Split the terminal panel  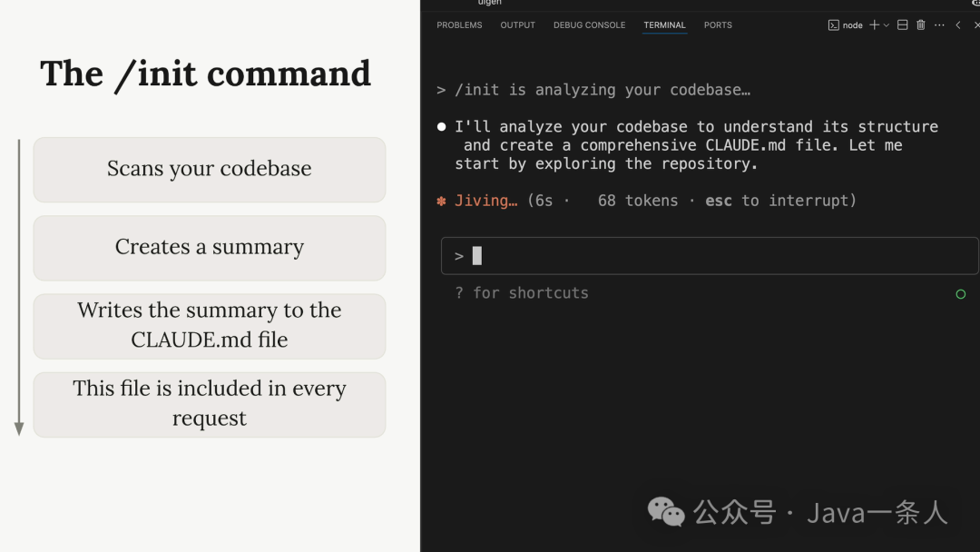902,25
